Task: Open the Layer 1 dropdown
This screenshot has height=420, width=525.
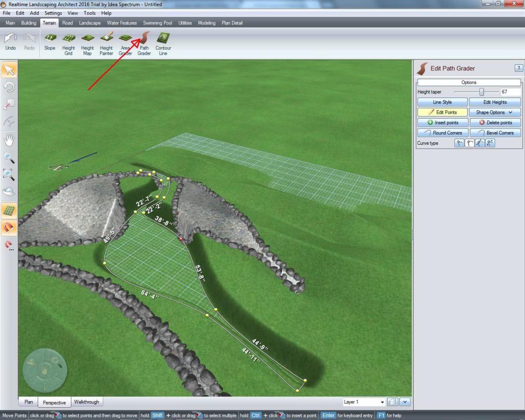Action: pyautogui.click(x=364, y=402)
